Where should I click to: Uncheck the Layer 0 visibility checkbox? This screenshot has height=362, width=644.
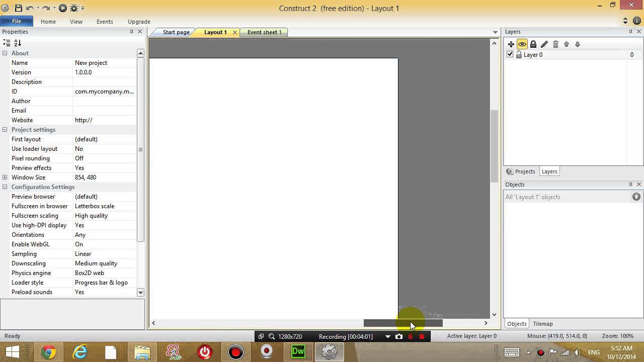[510, 54]
